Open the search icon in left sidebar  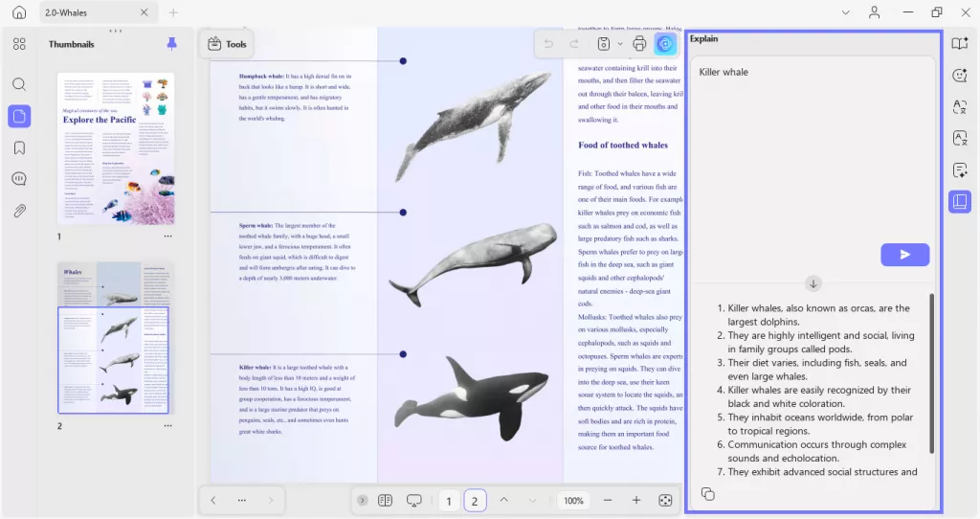click(x=19, y=84)
